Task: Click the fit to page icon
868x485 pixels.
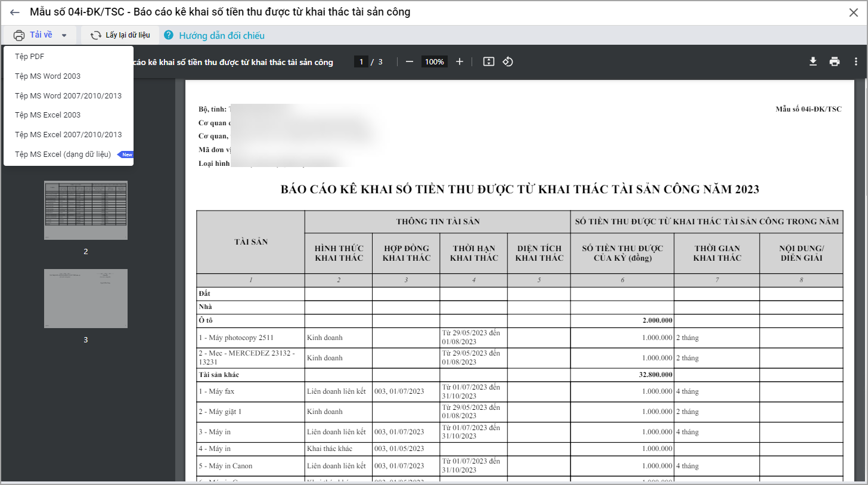Action: click(x=488, y=62)
